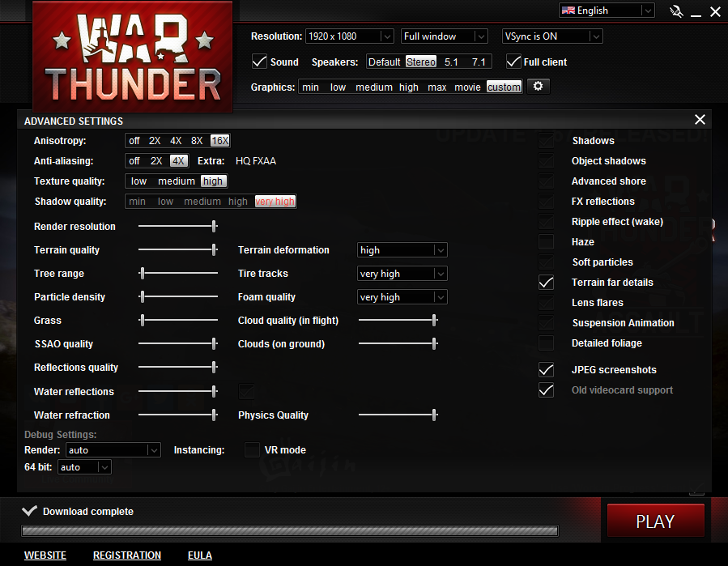Select the min graphics preset

point(311,87)
